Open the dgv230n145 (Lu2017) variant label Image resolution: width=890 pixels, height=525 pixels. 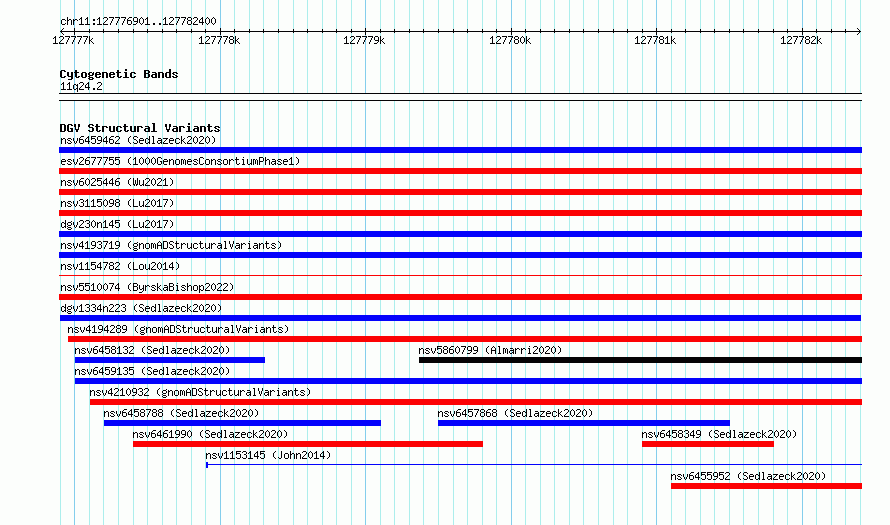pos(117,224)
